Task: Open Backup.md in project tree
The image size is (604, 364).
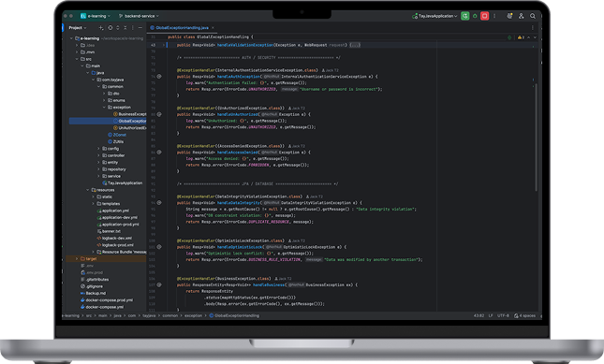Action: click(93, 293)
